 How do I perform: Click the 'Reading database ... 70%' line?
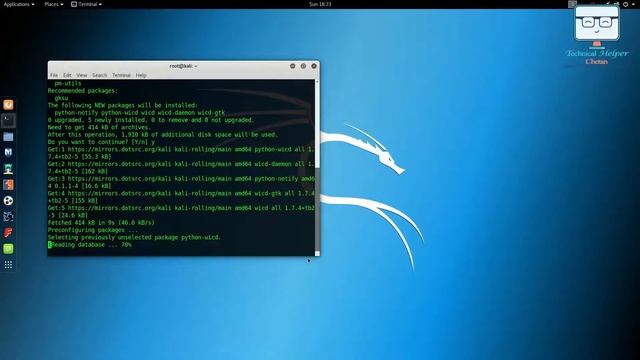click(x=90, y=244)
